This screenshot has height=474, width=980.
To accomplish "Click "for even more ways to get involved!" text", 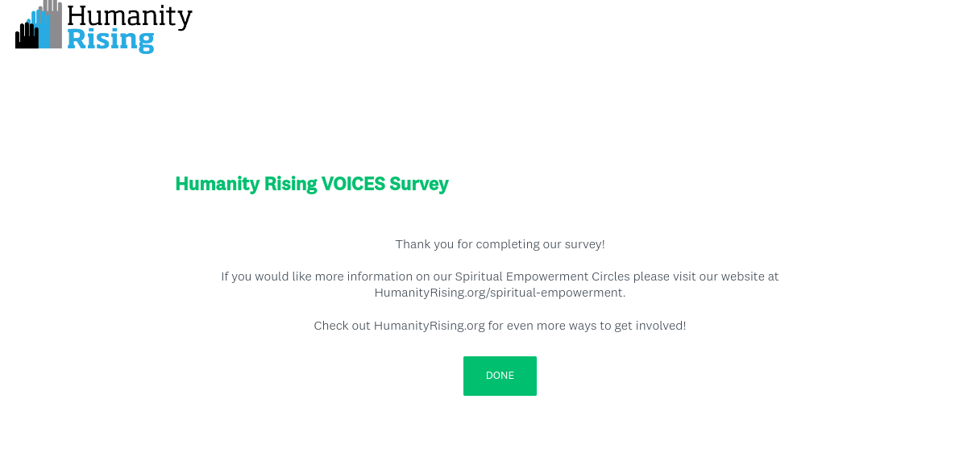I will [587, 326].
